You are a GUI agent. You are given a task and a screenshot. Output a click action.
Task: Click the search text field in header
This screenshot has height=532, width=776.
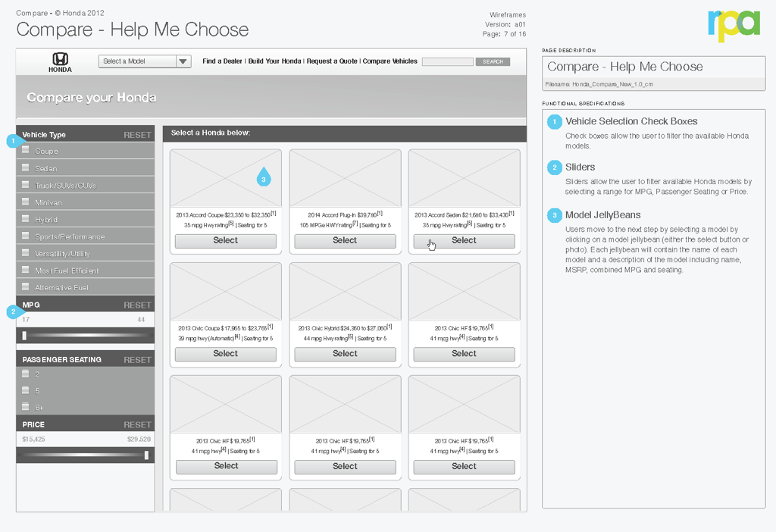pyautogui.click(x=447, y=61)
